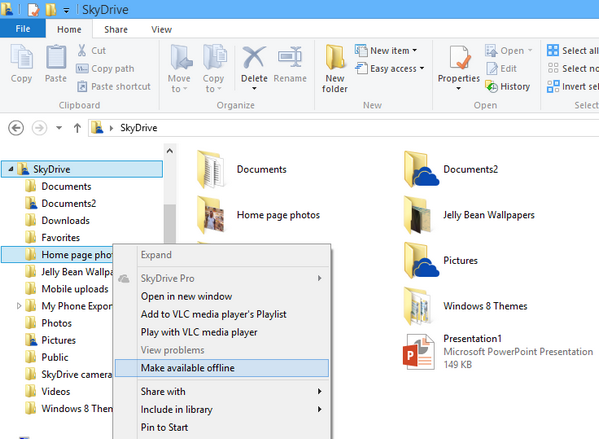599x439 pixels.
Task: Click the red X Delete icon
Action: (254, 57)
